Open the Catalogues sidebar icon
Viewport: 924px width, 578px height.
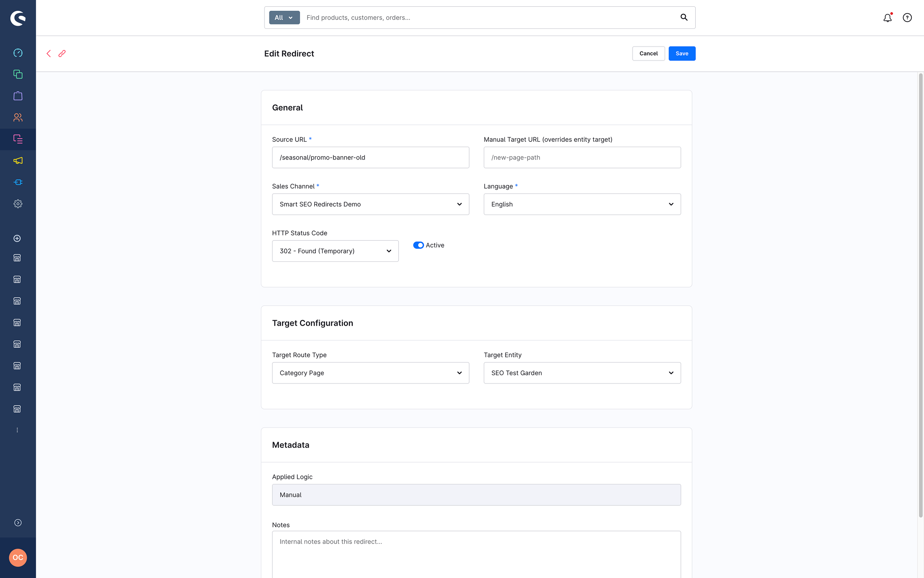(18, 74)
